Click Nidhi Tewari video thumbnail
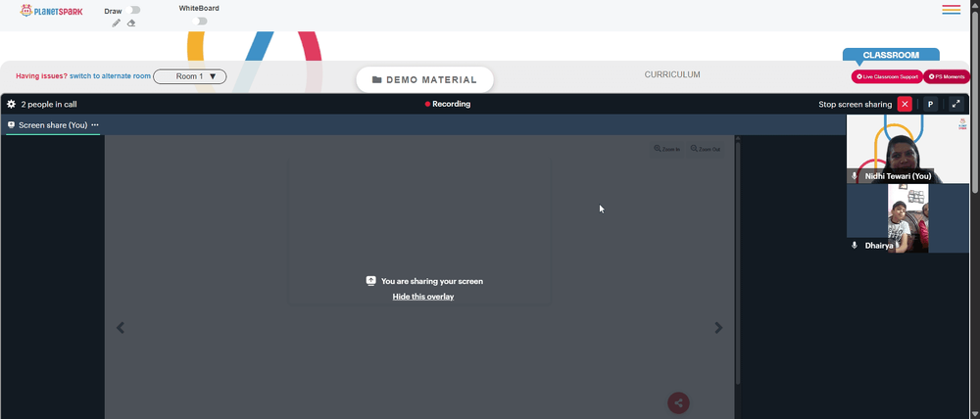Image resolution: width=980 pixels, height=419 pixels. click(x=907, y=149)
